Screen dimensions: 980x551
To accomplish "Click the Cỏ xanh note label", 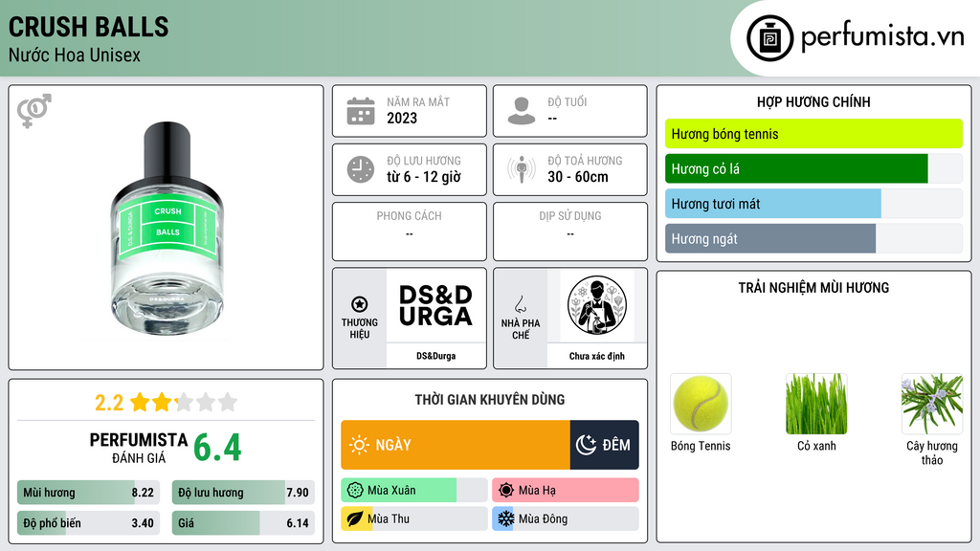I will pyautogui.click(x=816, y=446).
